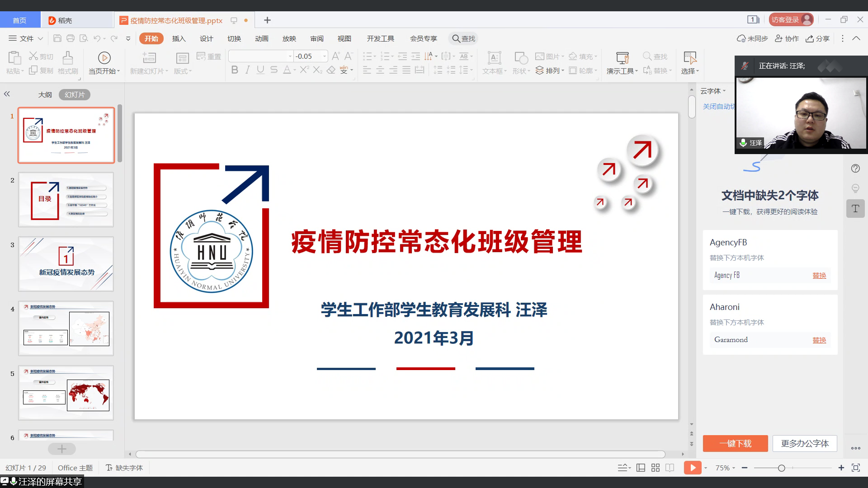Screen dimensions: 868x488
Task: Click the Italic formatting icon
Action: tap(247, 70)
